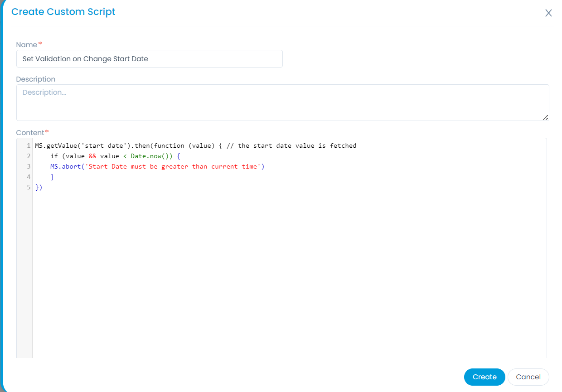Click the 'Set Validation on Change Start Date' text
This screenshot has width=562, height=392.
point(85,58)
